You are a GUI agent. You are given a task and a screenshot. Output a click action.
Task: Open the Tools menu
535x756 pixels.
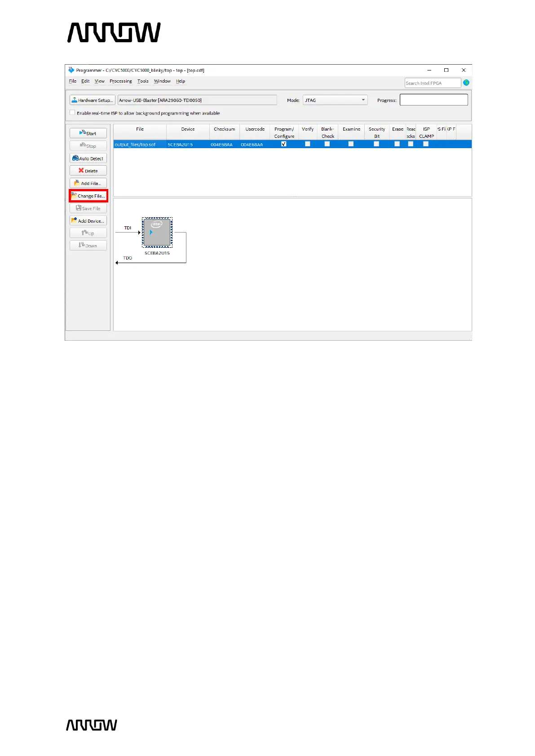click(x=143, y=81)
